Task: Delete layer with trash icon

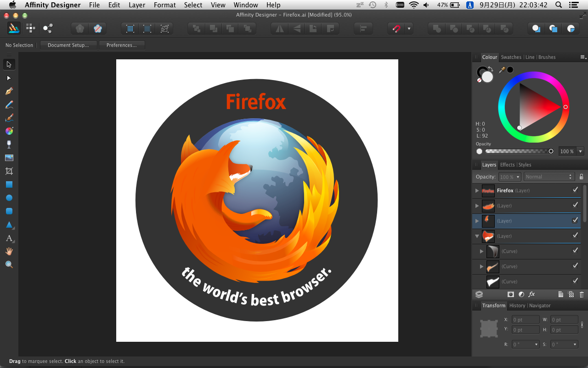Action: pos(582,294)
